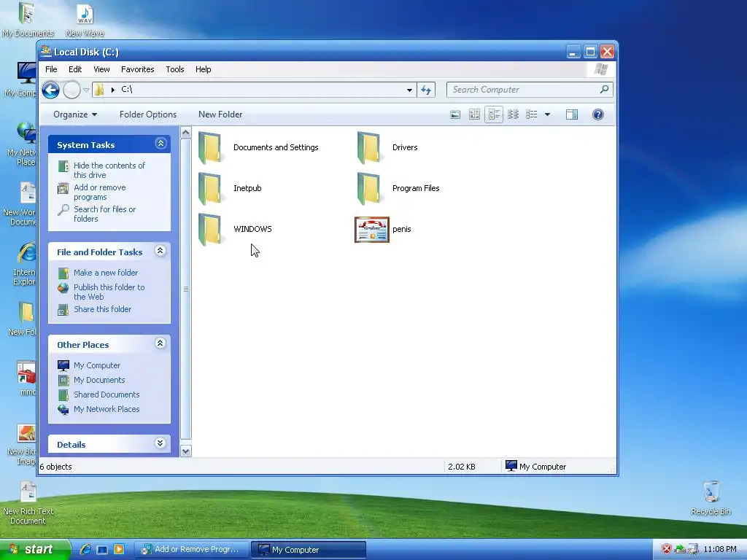Click Share this folder link
The height and width of the screenshot is (560, 747).
click(x=102, y=309)
